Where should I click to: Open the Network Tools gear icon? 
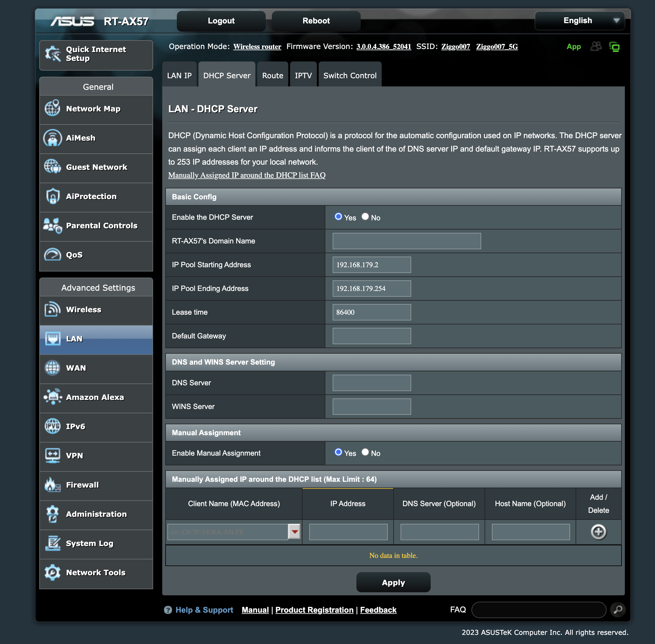click(x=52, y=572)
